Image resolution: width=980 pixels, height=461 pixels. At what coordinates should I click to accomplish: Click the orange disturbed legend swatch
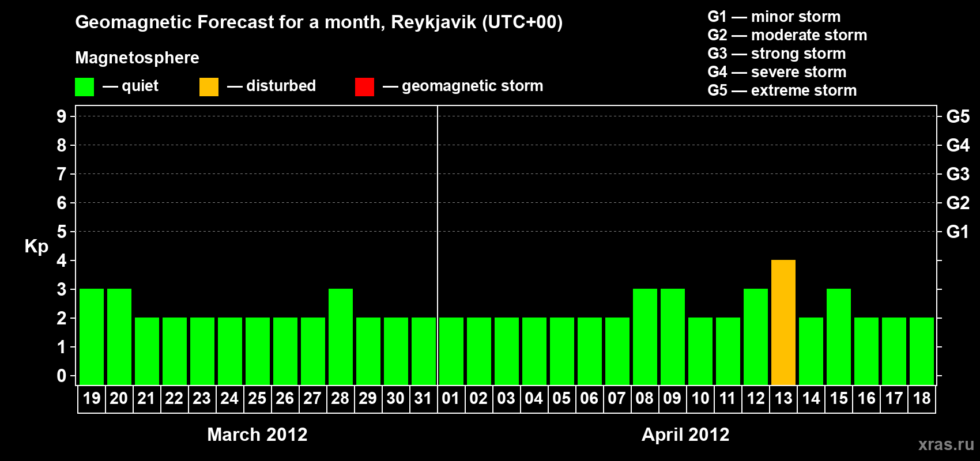click(x=209, y=87)
